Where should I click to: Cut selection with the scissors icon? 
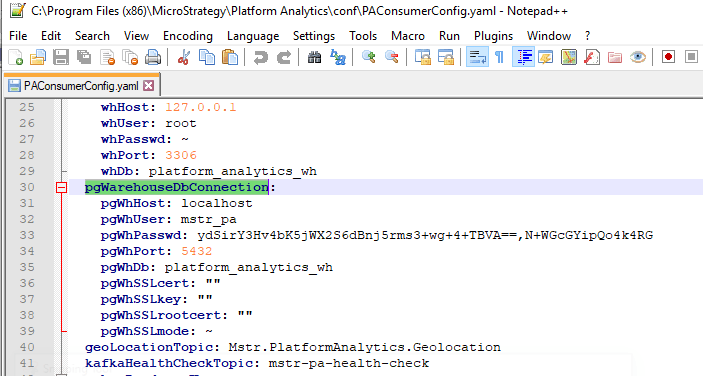183,57
